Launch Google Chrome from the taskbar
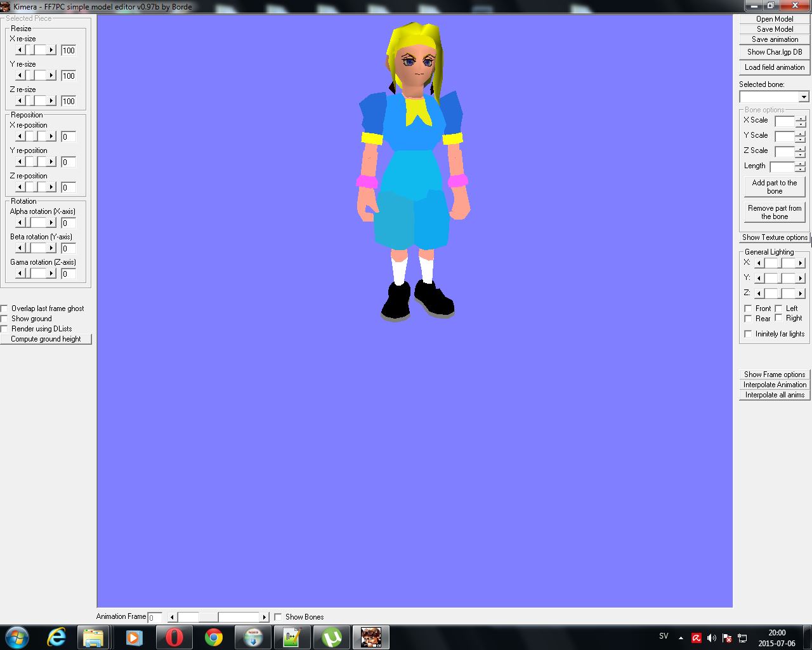Screen dimensions: 812x650 [213, 637]
